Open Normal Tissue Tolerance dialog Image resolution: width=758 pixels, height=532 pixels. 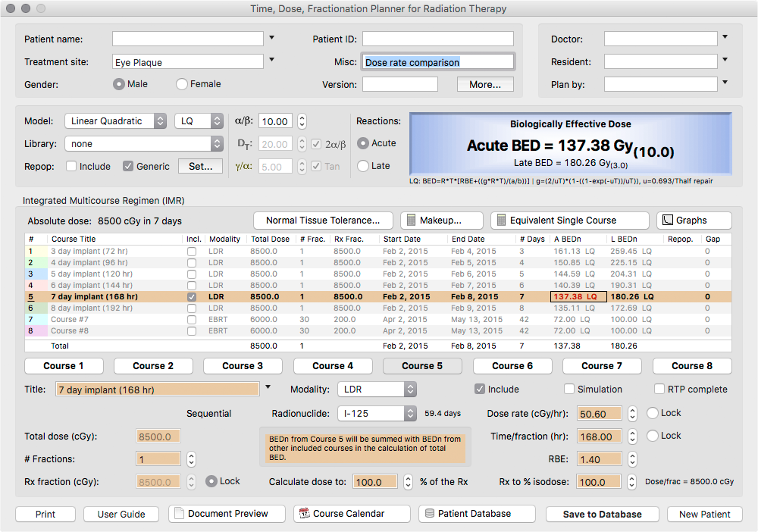(322, 221)
